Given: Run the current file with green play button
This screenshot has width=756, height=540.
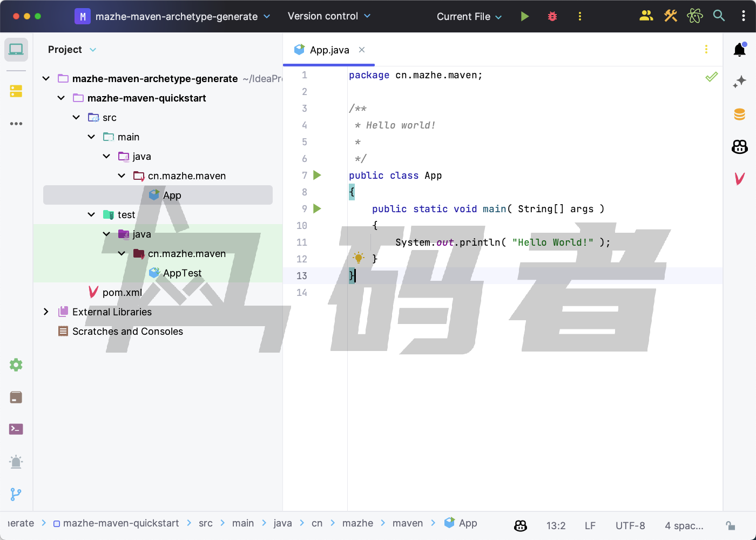Looking at the screenshot, I should [524, 16].
